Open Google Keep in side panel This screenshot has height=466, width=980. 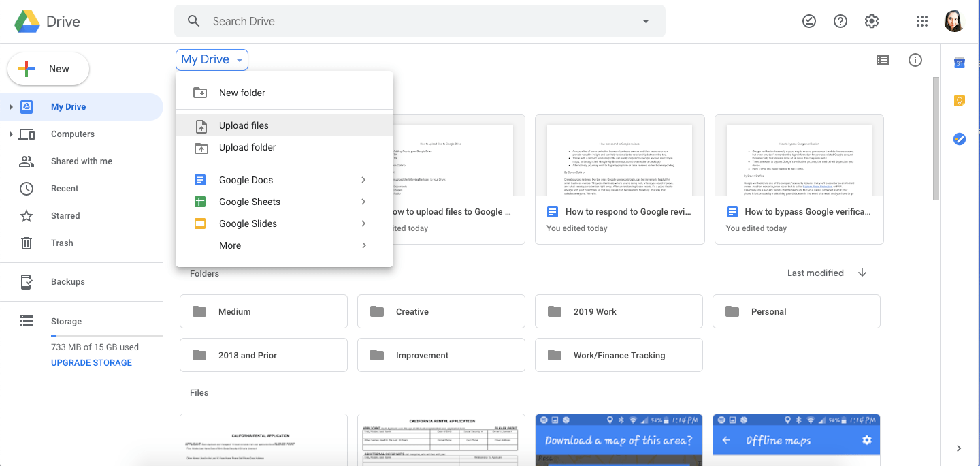tap(960, 101)
